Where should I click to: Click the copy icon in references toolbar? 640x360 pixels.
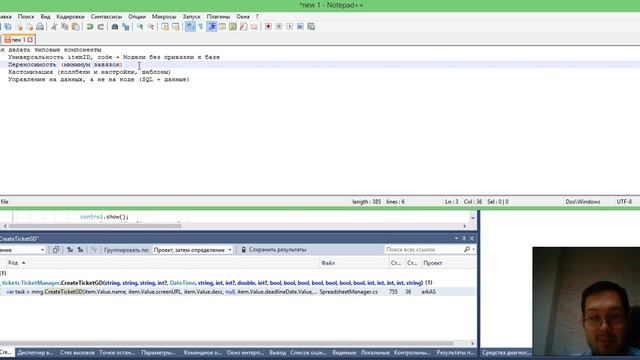[56, 250]
